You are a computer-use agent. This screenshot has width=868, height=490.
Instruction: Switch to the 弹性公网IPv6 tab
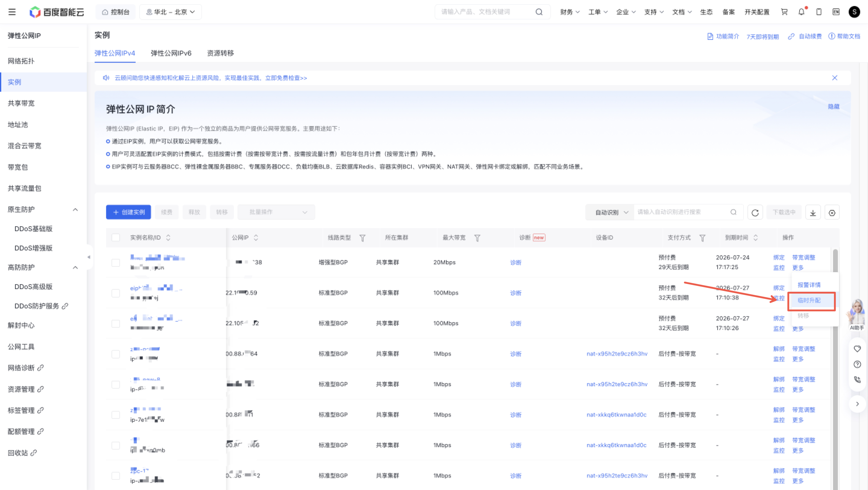coord(171,53)
